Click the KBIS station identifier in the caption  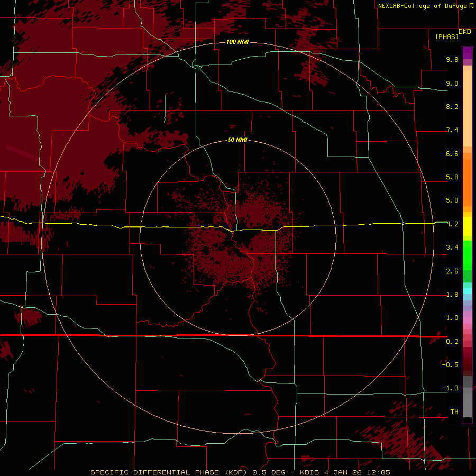(309, 472)
